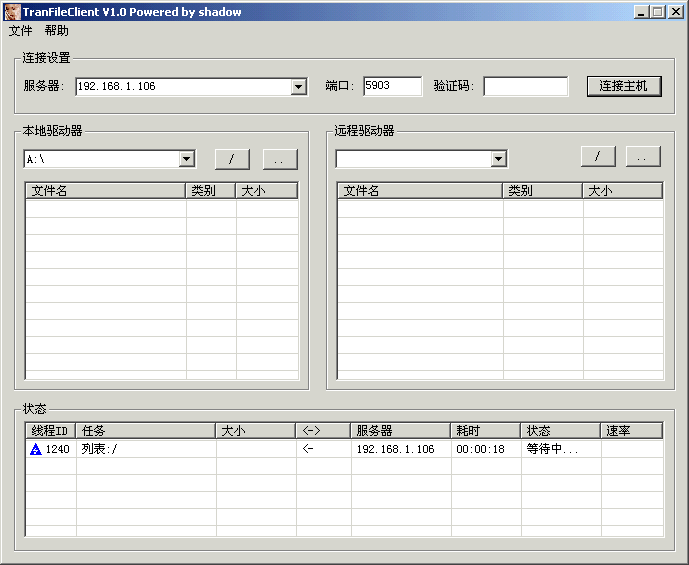Sort remote files by 大小 column header
The image size is (689, 565).
click(622, 191)
